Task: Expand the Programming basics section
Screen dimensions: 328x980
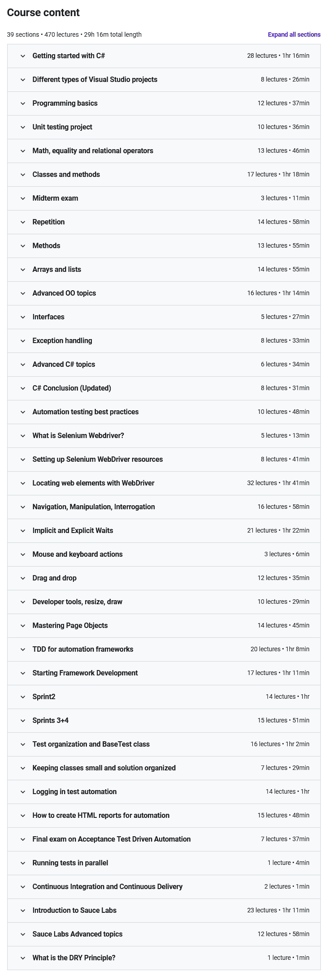Action: [65, 103]
